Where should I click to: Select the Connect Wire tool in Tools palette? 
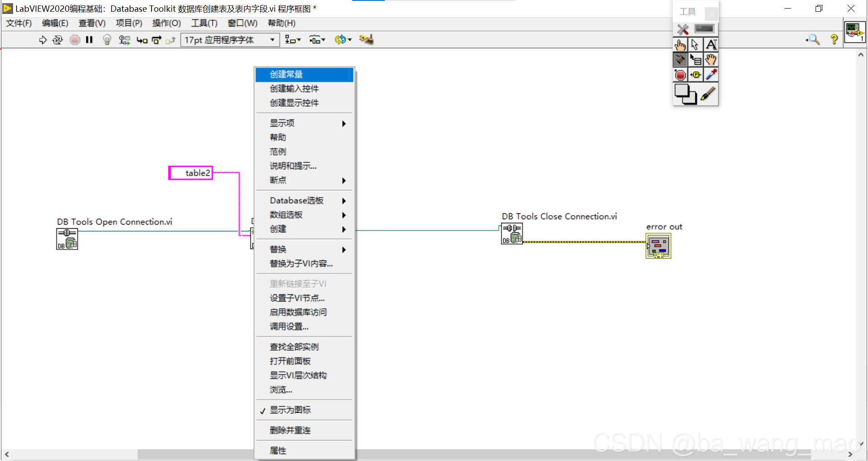(680, 59)
